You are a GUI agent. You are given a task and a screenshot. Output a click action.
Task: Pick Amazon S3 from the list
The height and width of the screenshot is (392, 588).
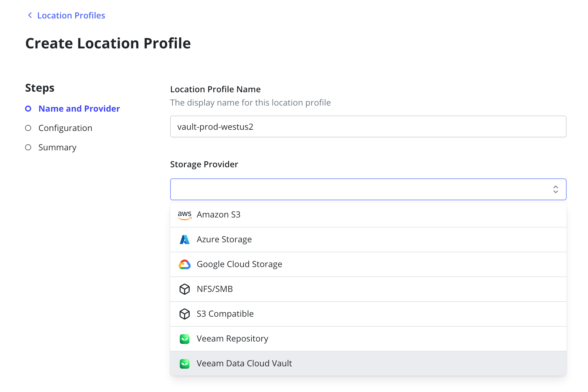pos(218,215)
